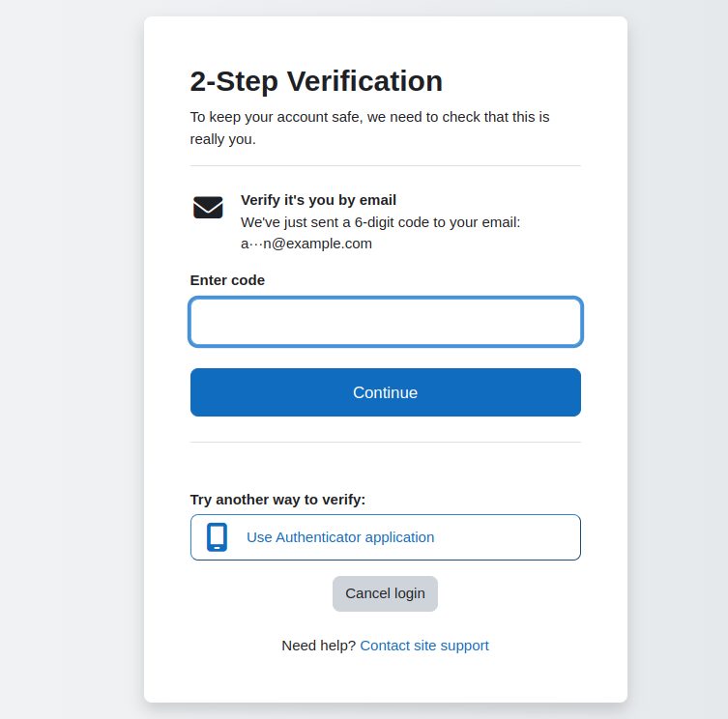Cancel the login attempt
The height and width of the screenshot is (719, 728).
pyautogui.click(x=385, y=593)
